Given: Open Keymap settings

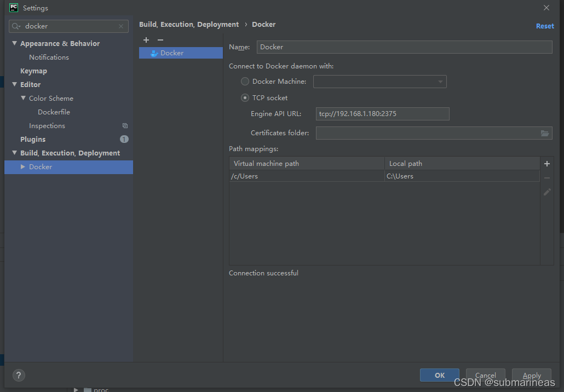Looking at the screenshot, I should (x=33, y=71).
